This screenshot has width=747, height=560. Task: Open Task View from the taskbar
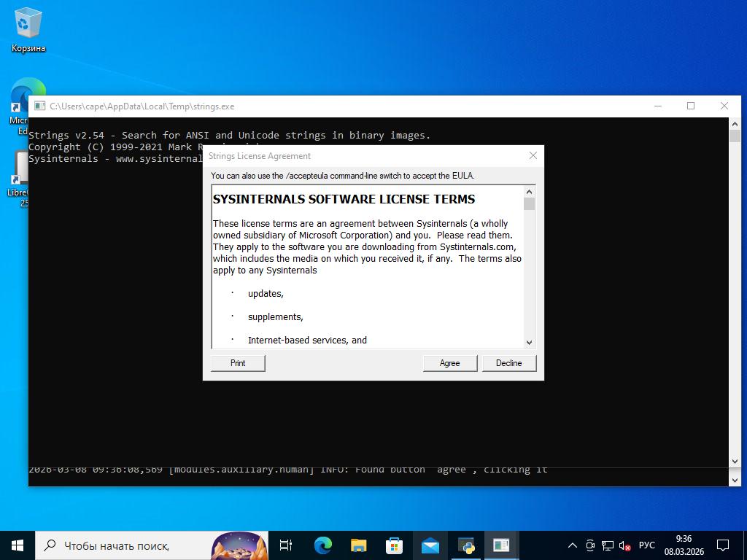point(286,545)
